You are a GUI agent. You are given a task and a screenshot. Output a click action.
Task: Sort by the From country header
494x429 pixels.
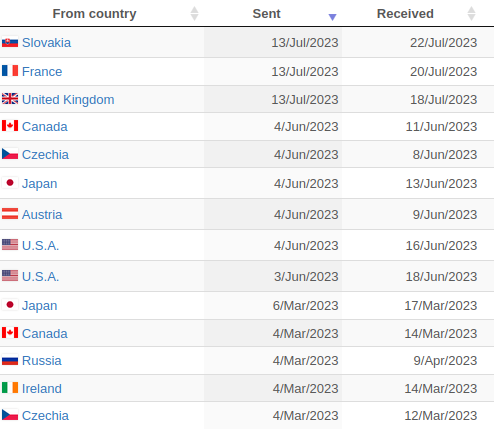94,14
